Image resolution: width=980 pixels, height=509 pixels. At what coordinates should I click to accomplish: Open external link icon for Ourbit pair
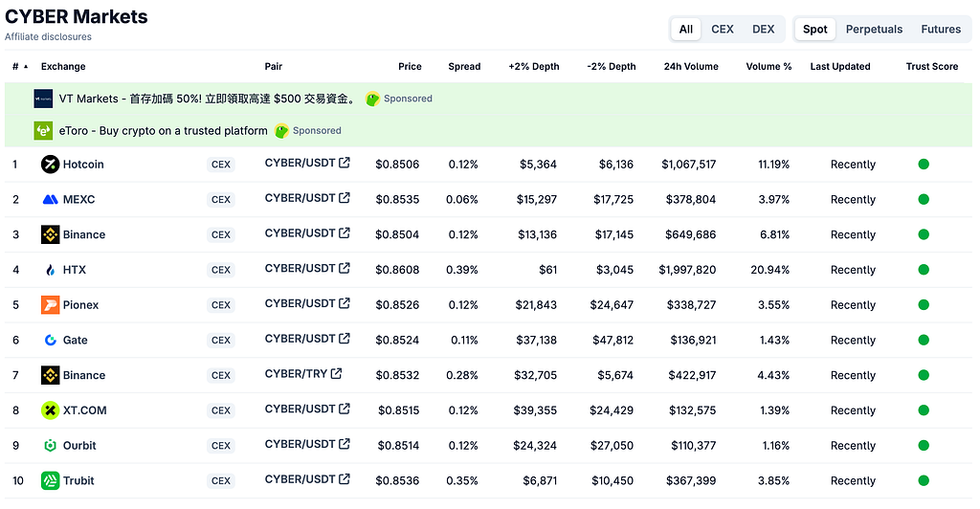(345, 444)
